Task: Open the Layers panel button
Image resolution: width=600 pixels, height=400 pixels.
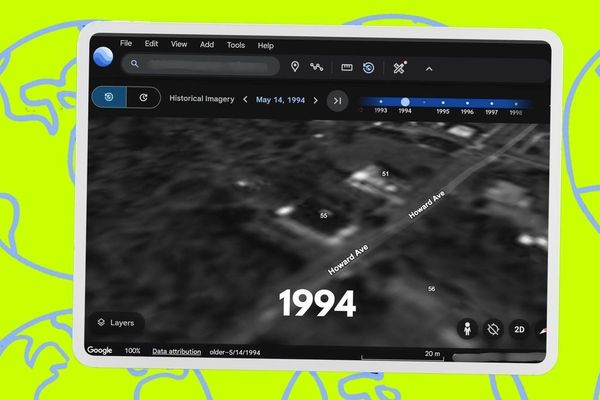Action: pos(116,323)
